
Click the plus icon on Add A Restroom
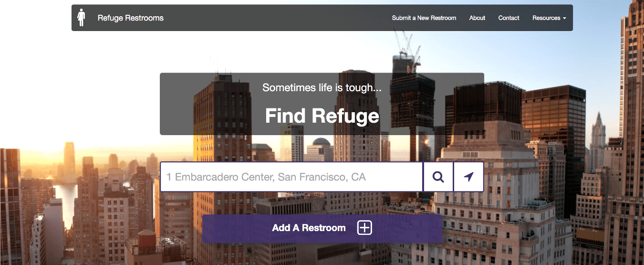(364, 228)
